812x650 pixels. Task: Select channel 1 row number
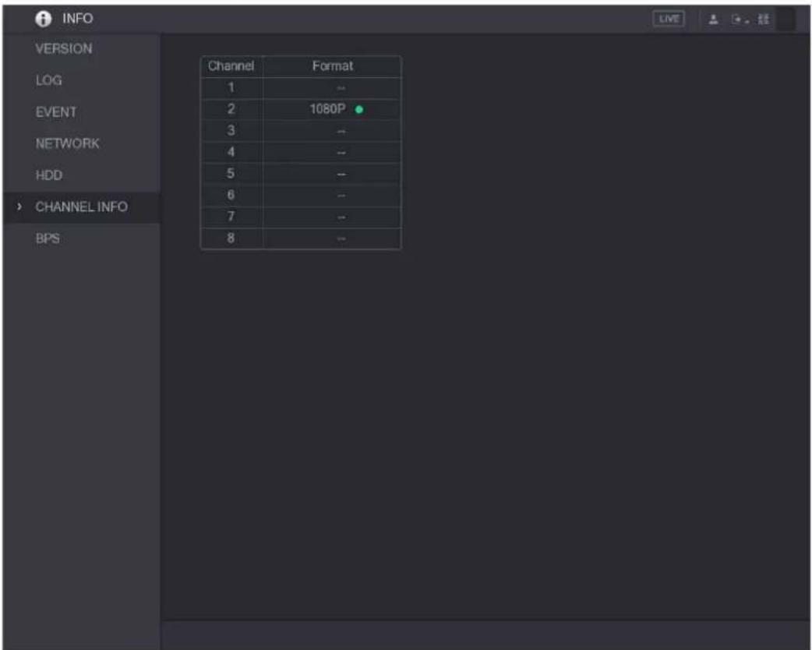pos(231,87)
